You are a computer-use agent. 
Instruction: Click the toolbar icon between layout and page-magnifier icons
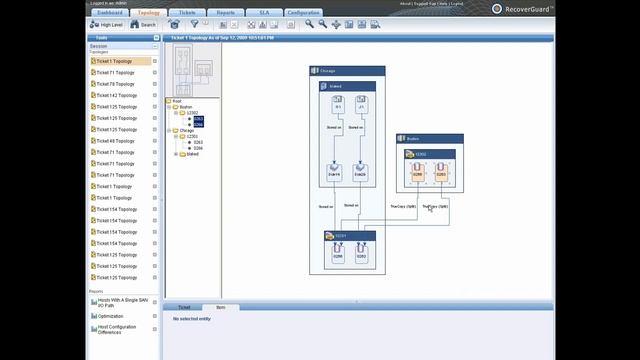[362, 24]
